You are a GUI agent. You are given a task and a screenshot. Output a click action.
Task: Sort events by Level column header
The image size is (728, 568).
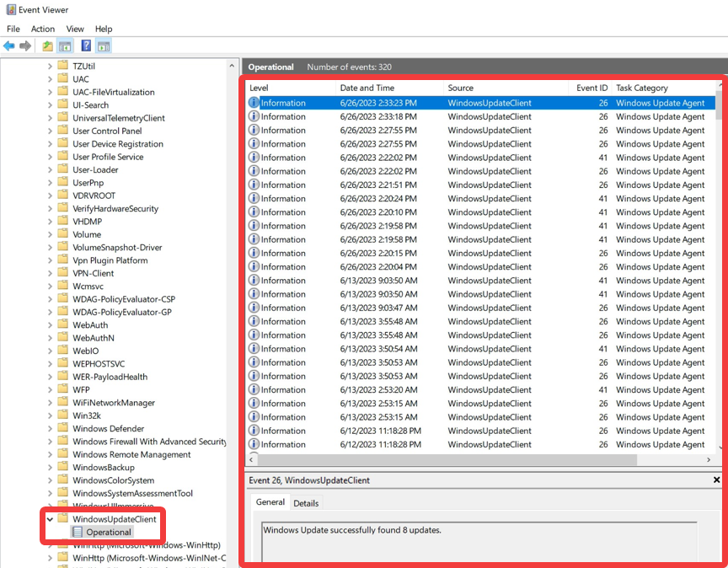[291, 88]
